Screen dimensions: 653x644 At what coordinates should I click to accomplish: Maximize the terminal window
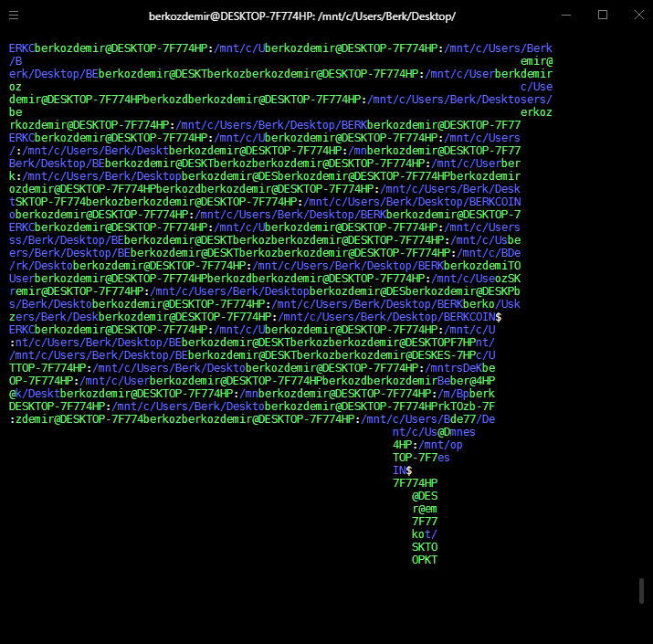(603, 15)
